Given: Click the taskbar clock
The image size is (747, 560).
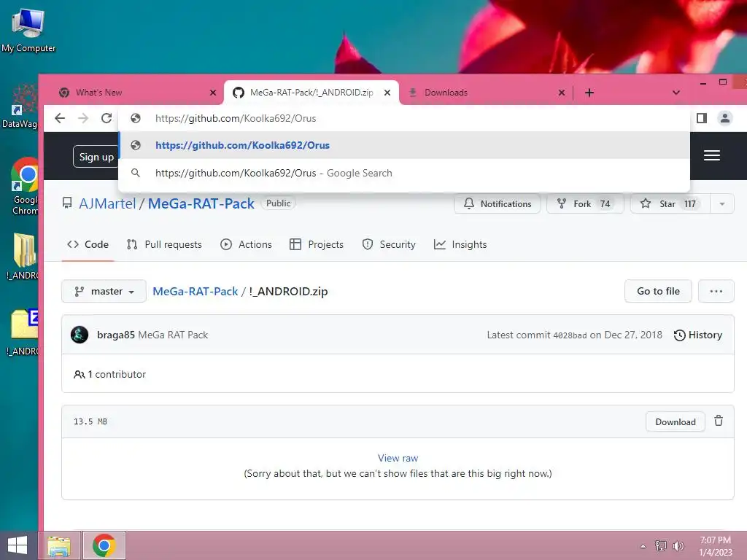Looking at the screenshot, I should (x=716, y=546).
